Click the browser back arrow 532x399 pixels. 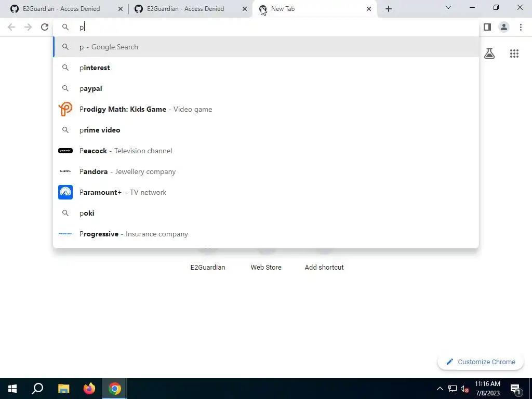pyautogui.click(x=11, y=27)
